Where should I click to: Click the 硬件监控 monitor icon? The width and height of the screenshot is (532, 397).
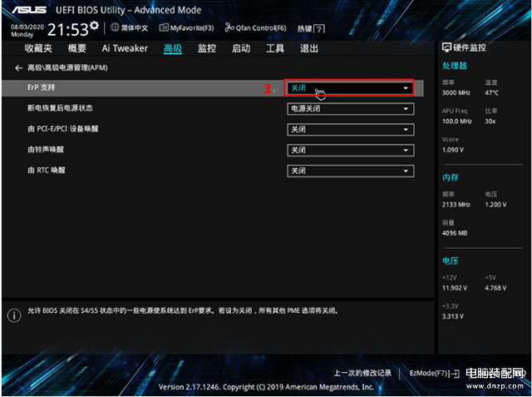tap(446, 47)
